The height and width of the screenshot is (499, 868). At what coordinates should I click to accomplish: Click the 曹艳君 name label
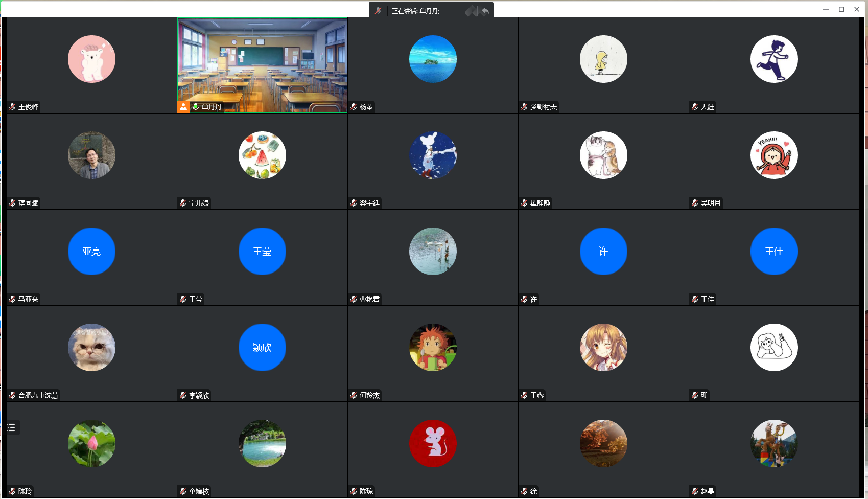pyautogui.click(x=369, y=299)
